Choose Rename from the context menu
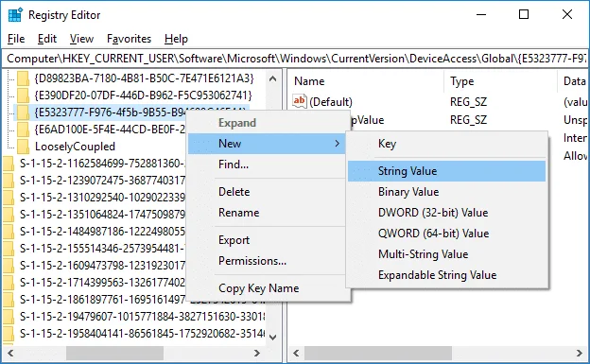 click(267, 213)
